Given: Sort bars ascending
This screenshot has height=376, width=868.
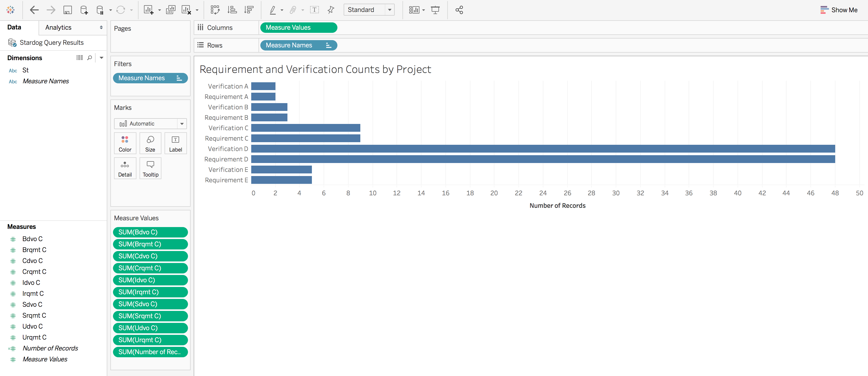Looking at the screenshot, I should [x=232, y=10].
